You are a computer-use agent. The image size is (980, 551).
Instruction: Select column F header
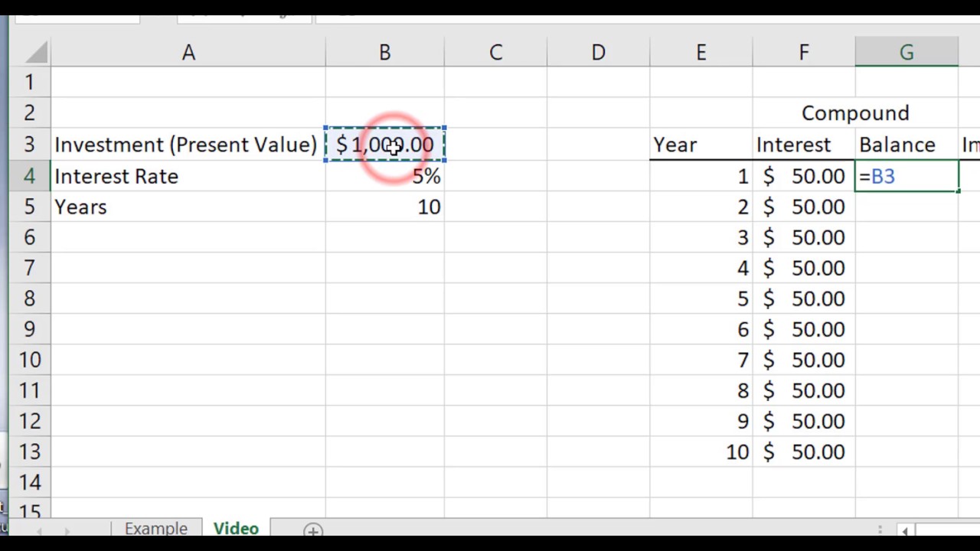click(x=803, y=52)
